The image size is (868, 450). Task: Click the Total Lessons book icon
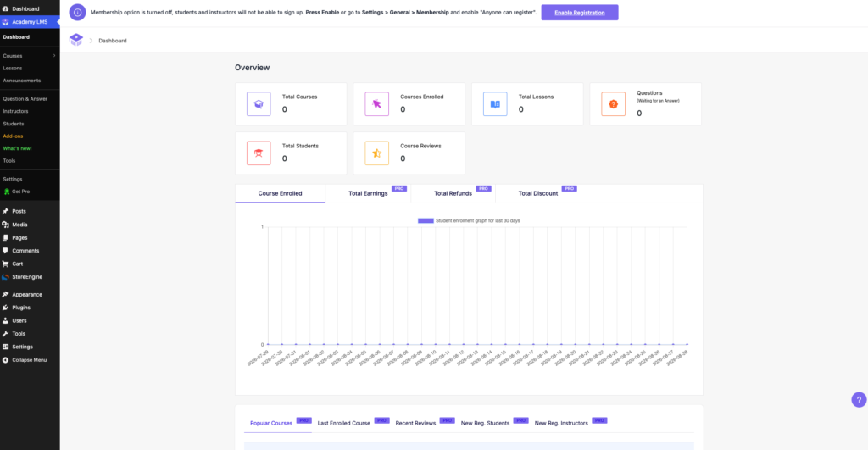[495, 104]
